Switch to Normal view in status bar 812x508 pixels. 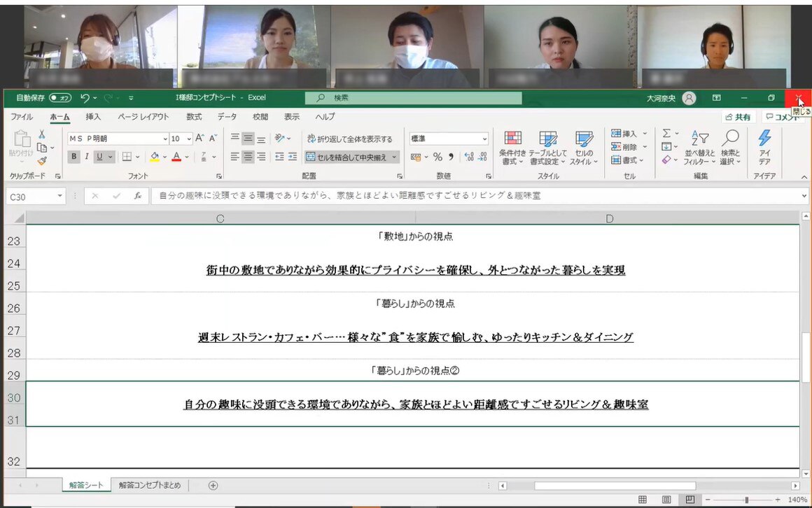(642, 500)
